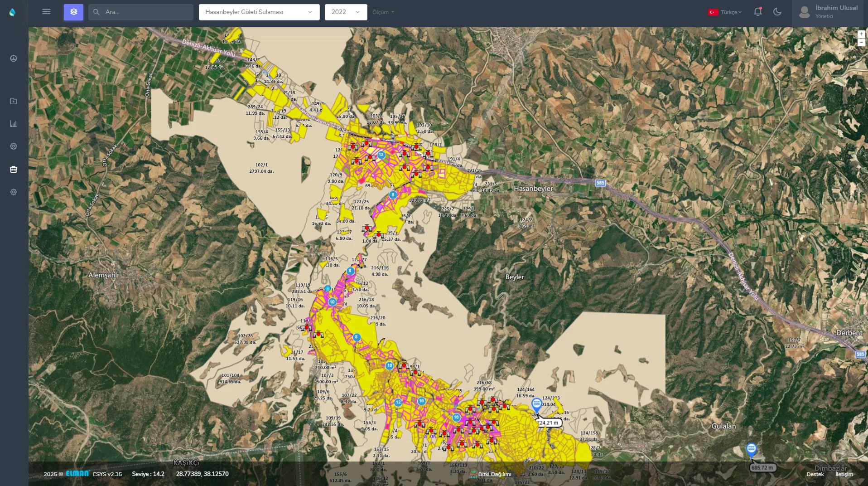Open the 2022 year dropdown

tap(345, 12)
